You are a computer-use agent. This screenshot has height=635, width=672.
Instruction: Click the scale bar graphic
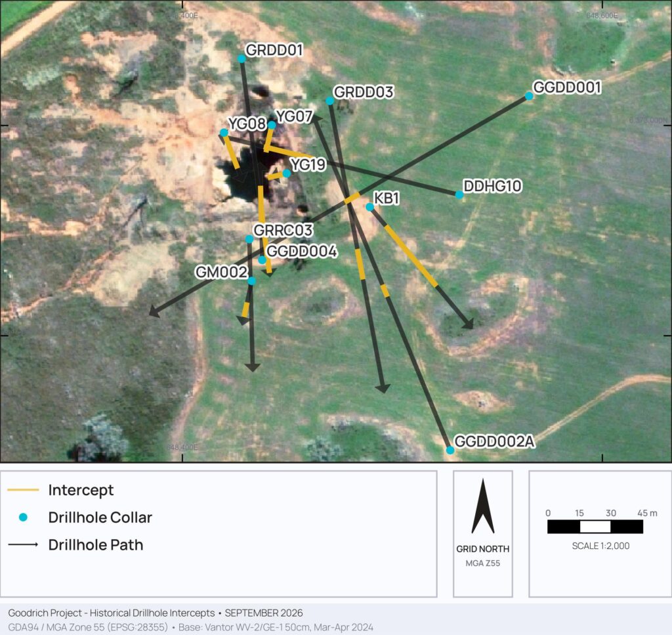click(595, 527)
